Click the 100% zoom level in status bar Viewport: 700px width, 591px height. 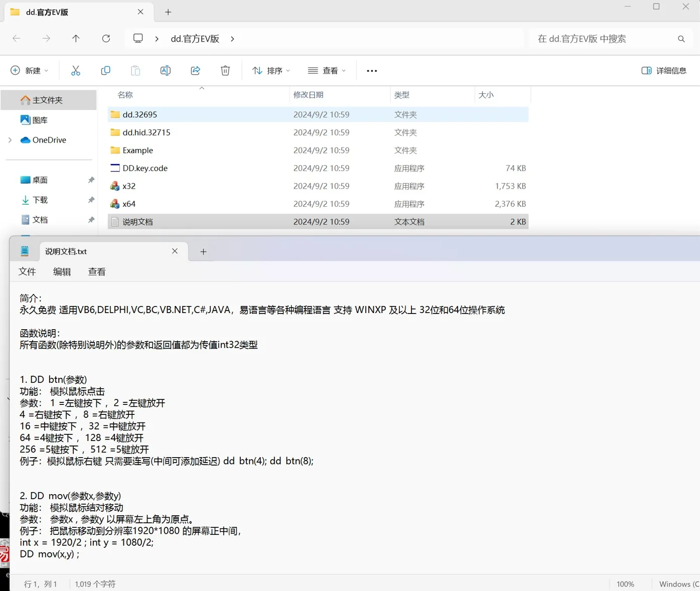[625, 584]
